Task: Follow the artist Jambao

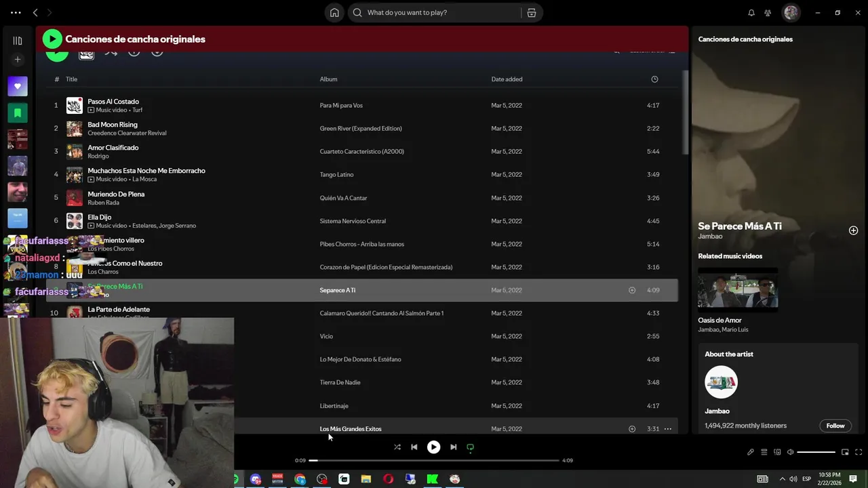Action: 835,426
